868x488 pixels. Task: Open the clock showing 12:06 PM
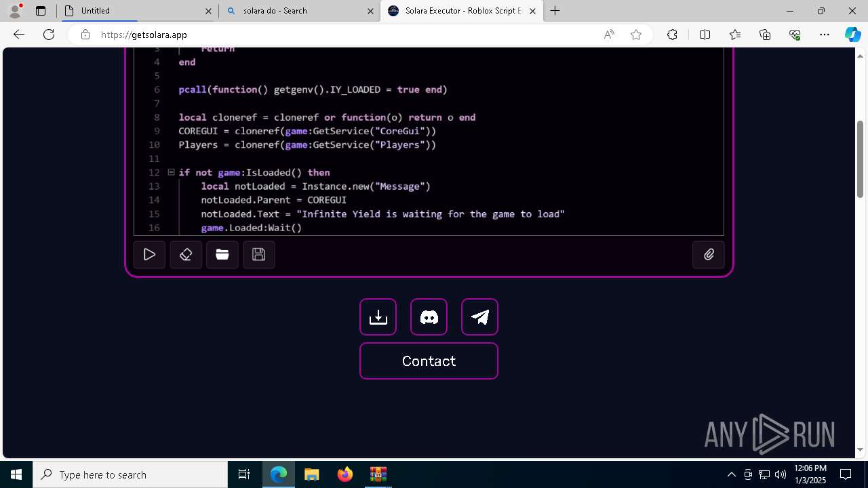click(x=810, y=474)
